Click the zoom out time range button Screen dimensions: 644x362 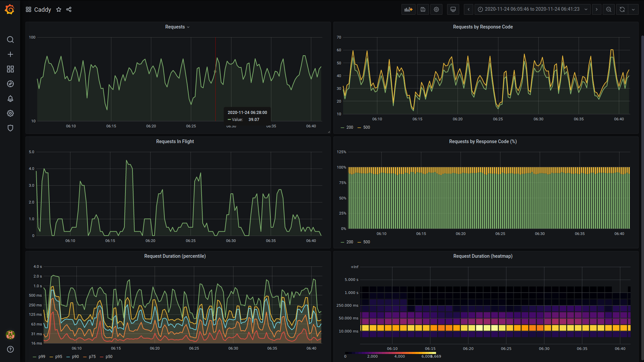608,9
